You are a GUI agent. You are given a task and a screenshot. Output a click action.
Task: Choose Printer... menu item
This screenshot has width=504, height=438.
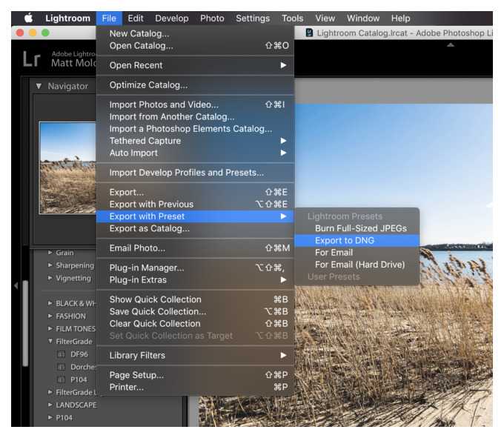click(195, 387)
